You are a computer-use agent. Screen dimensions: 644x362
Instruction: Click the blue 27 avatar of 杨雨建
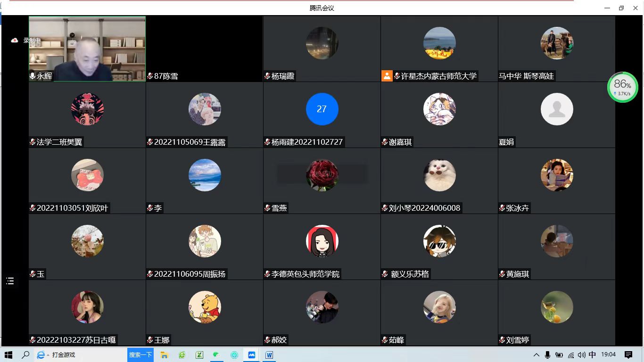coord(322,109)
